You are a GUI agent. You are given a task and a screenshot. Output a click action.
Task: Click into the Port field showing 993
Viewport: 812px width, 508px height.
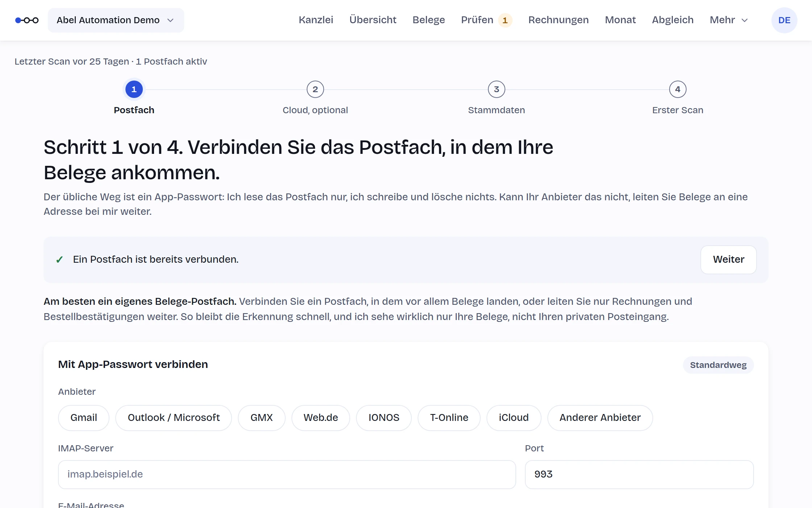[639, 474]
